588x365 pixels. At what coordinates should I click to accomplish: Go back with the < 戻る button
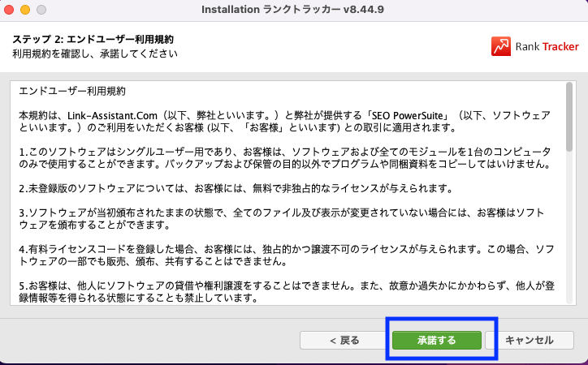click(x=344, y=341)
